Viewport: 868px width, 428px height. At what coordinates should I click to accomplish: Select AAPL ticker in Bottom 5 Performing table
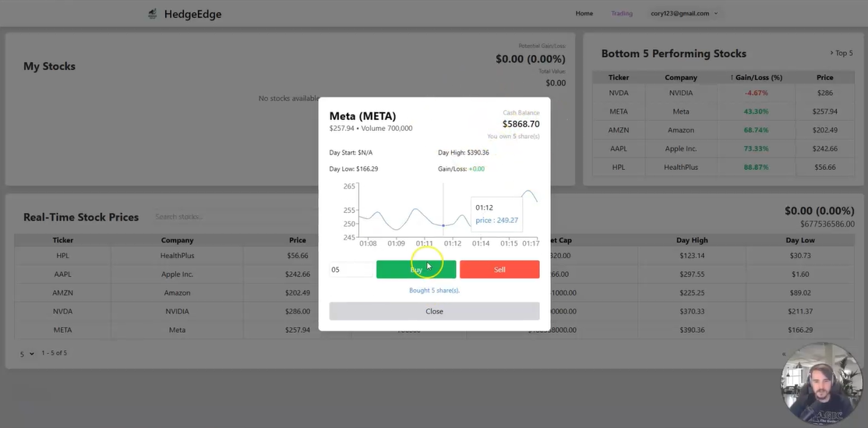619,148
